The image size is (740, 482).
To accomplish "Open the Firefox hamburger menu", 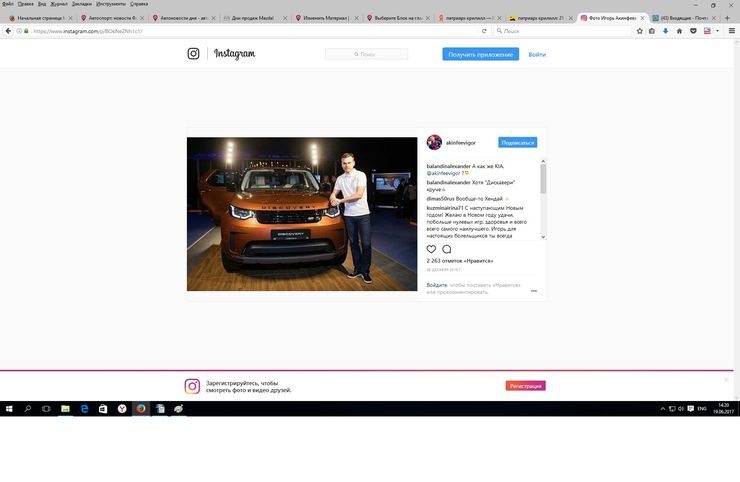I will point(732,31).
